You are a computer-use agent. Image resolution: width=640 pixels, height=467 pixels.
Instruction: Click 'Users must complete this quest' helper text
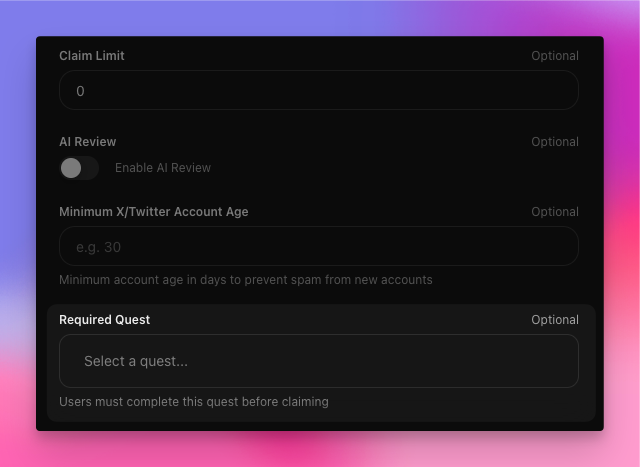click(194, 402)
